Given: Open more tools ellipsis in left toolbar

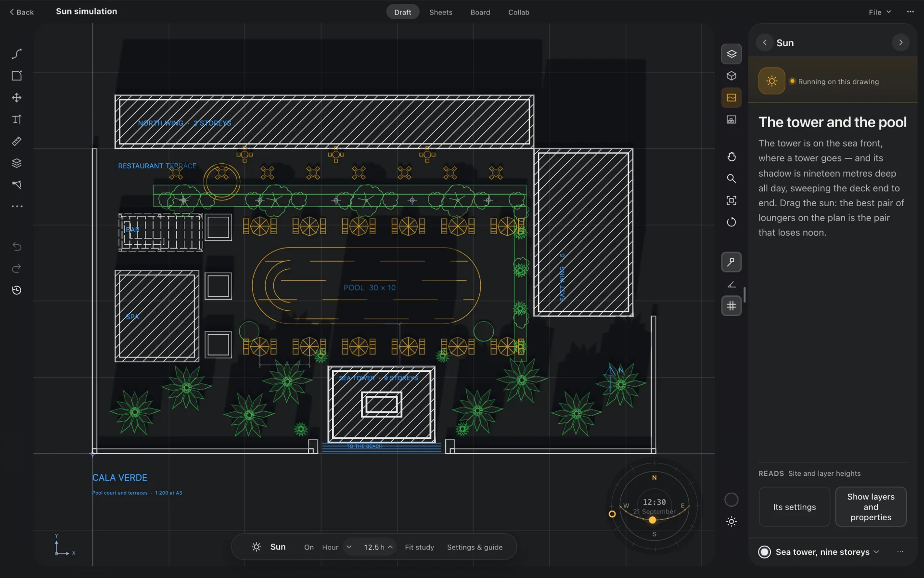Looking at the screenshot, I should tap(17, 206).
